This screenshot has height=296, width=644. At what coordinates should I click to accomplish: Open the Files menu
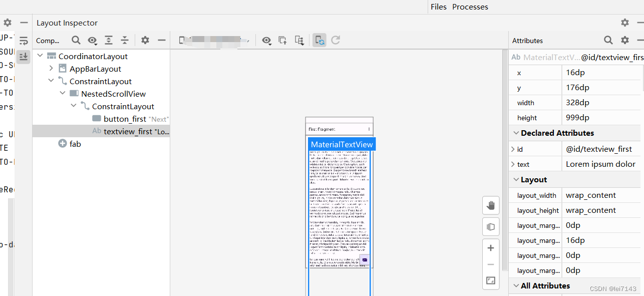pyautogui.click(x=438, y=7)
